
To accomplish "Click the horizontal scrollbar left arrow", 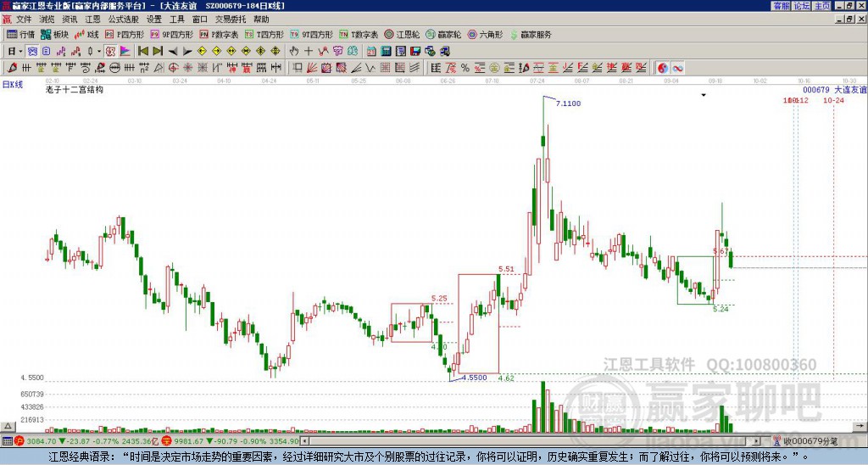I will click(305, 441).
